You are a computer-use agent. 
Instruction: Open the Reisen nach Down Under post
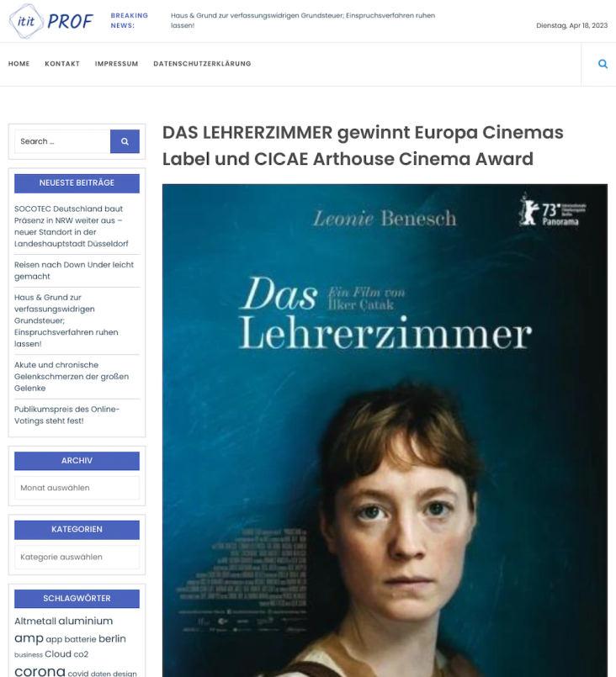coord(74,270)
